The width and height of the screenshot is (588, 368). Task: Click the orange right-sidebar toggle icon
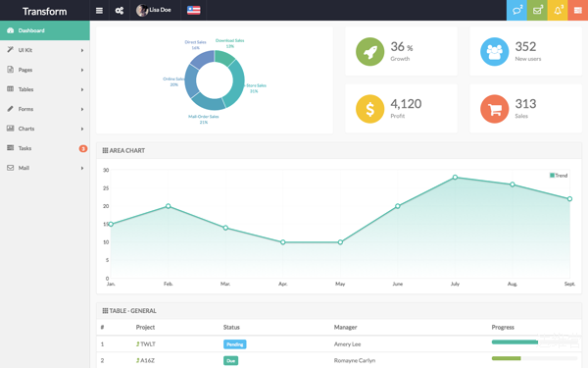(578, 10)
